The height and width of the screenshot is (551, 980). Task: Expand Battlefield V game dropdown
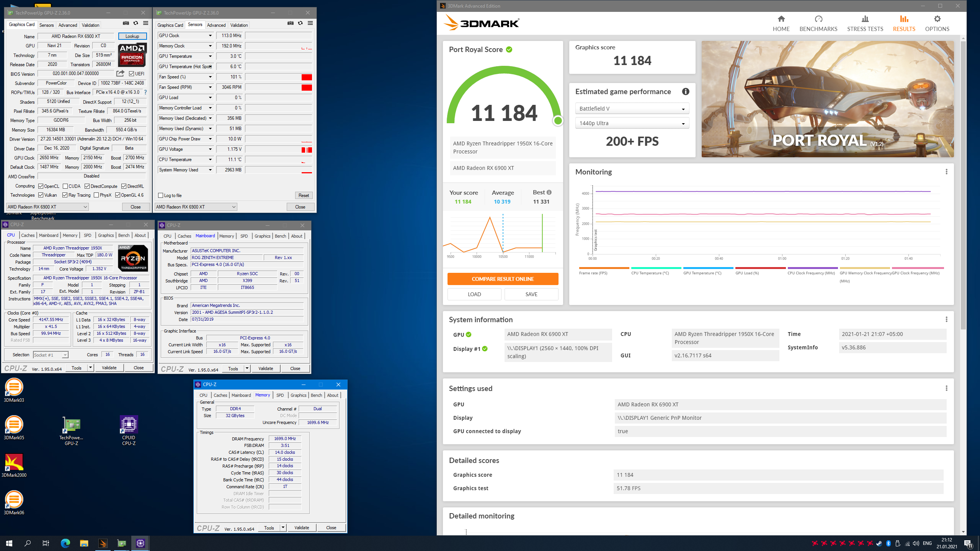coord(632,109)
